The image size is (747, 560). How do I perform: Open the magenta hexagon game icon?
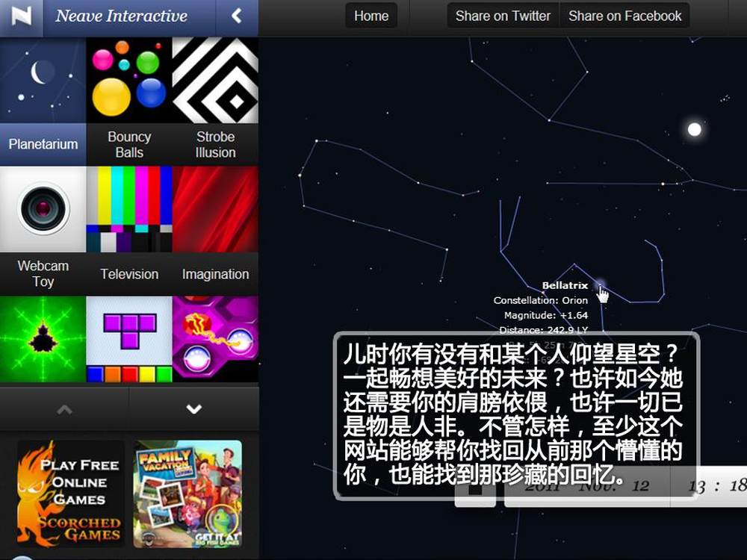pos(215,339)
